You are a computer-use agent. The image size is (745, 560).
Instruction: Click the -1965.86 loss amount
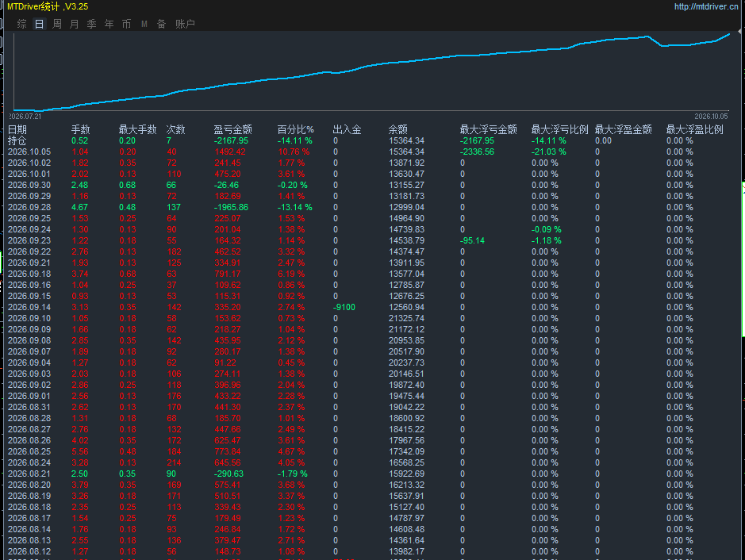click(x=231, y=207)
